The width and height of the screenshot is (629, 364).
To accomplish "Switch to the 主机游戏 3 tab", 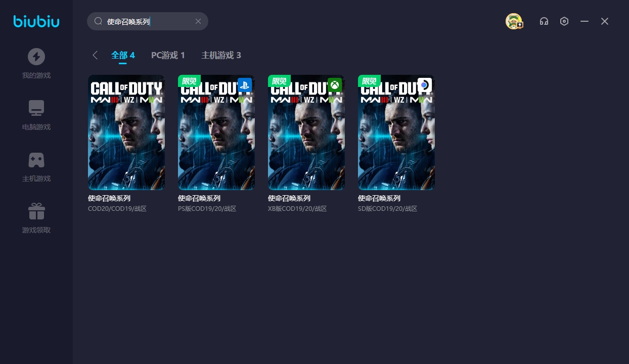I will (221, 55).
